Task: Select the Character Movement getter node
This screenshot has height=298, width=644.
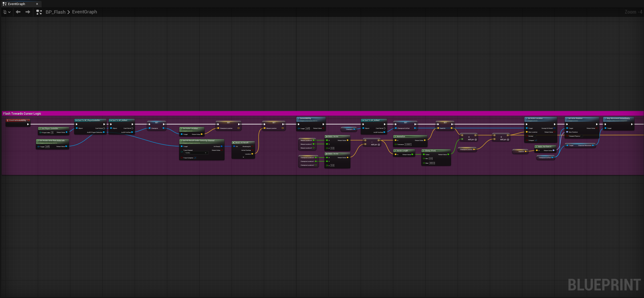Action: (x=580, y=145)
